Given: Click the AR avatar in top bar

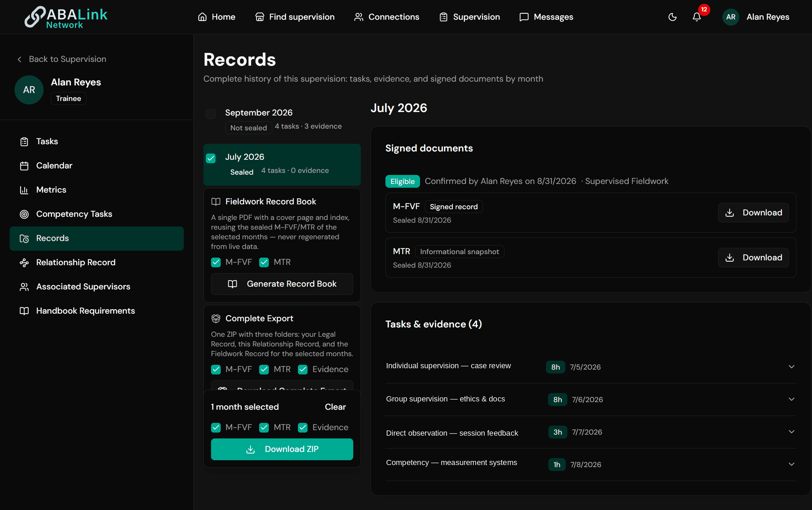Looking at the screenshot, I should pyautogui.click(x=731, y=17).
